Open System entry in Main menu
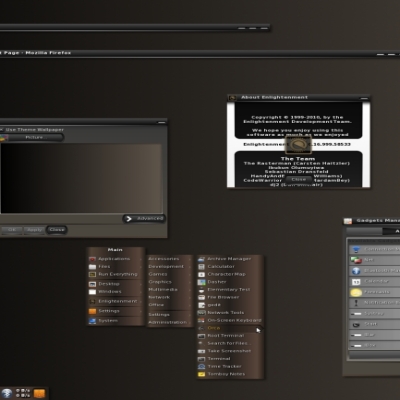The width and height of the screenshot is (400, 400). click(115, 321)
